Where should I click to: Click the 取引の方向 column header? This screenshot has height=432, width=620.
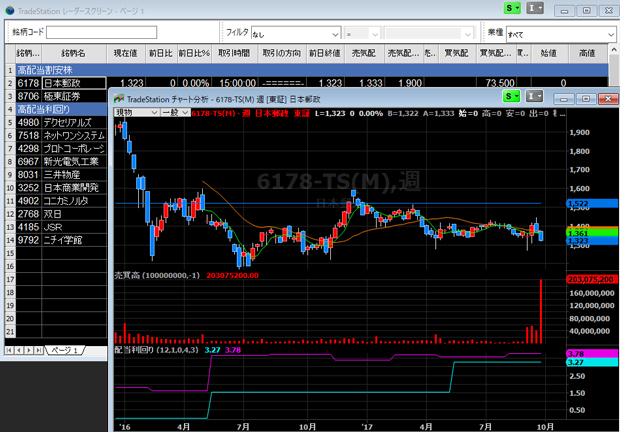coord(282,53)
